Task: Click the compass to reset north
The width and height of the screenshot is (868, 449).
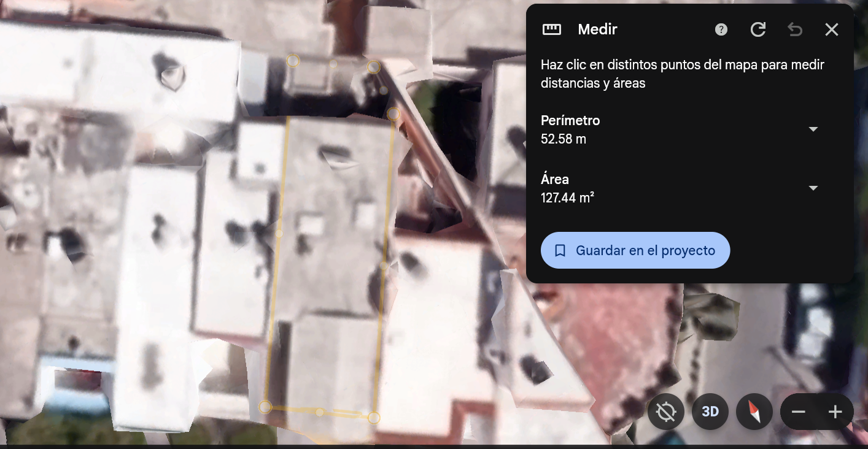Action: click(x=754, y=412)
